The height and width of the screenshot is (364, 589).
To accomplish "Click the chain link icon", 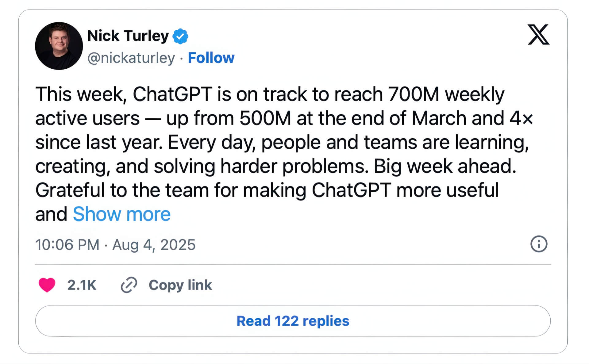I will [129, 285].
